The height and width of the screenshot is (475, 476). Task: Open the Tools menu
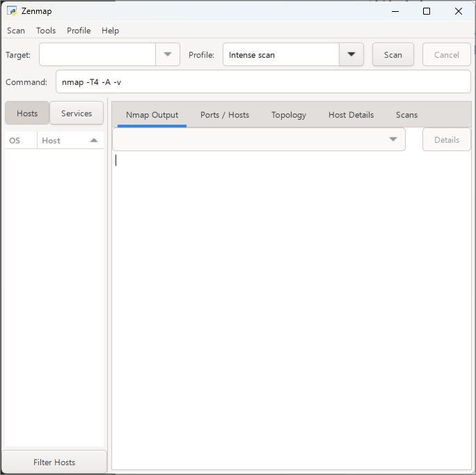46,31
